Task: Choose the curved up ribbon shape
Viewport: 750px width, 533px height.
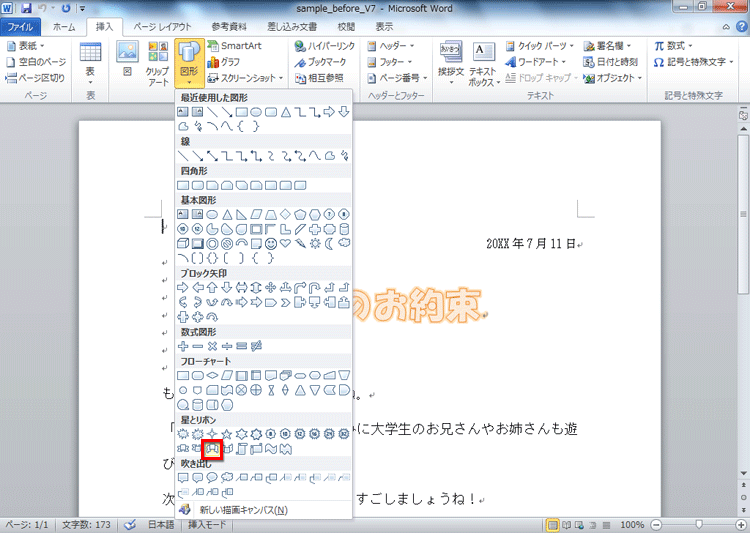Action: (x=212, y=449)
